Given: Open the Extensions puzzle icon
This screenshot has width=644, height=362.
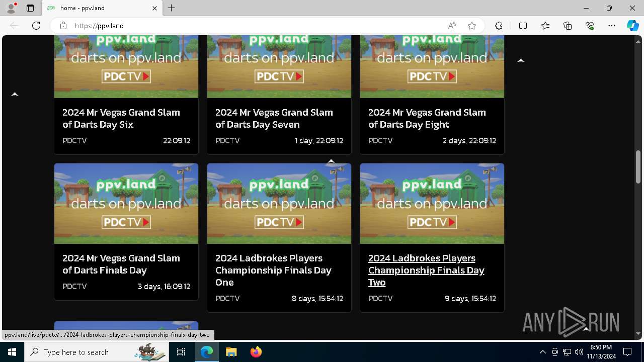Looking at the screenshot, I should pyautogui.click(x=499, y=26).
